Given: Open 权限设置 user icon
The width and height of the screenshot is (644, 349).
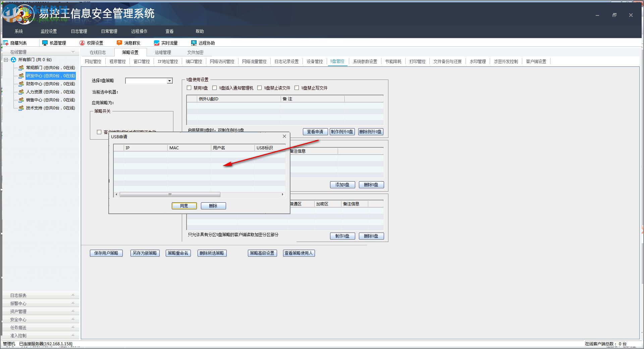Looking at the screenshot, I should (82, 43).
